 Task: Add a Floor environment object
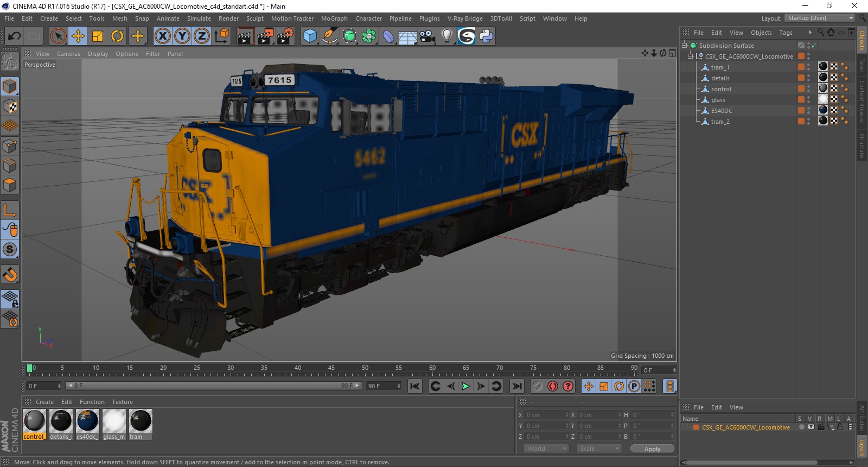(x=408, y=36)
